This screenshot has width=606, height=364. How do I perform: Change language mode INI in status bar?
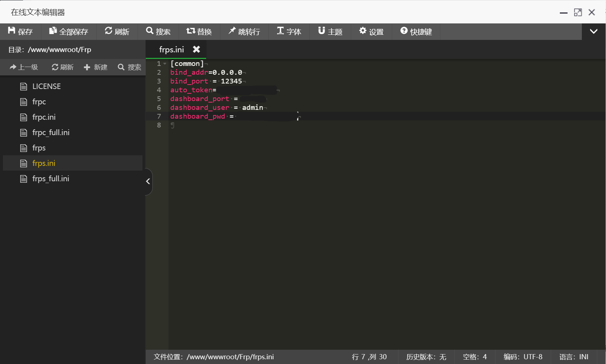pyautogui.click(x=573, y=357)
